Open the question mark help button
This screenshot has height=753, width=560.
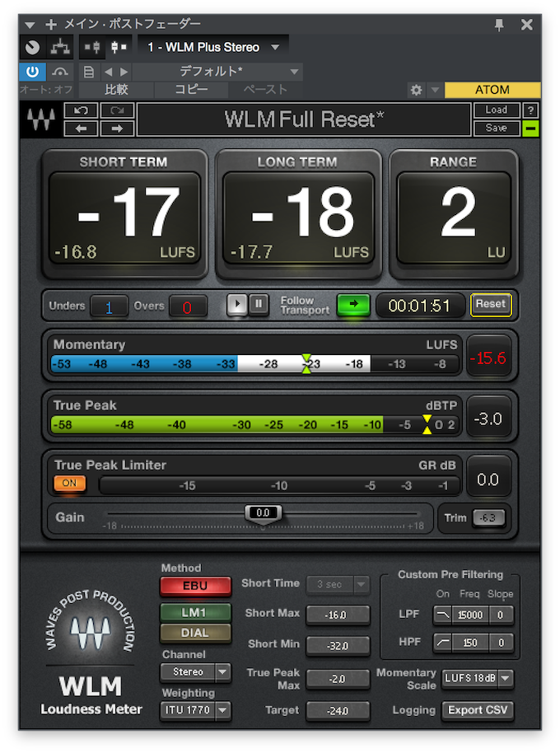coord(530,110)
